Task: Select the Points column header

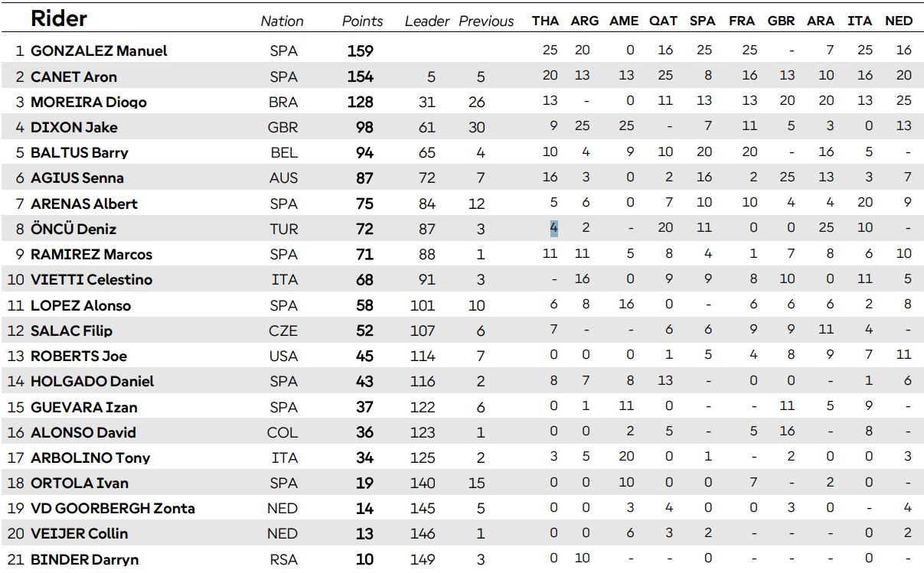Action: point(362,21)
